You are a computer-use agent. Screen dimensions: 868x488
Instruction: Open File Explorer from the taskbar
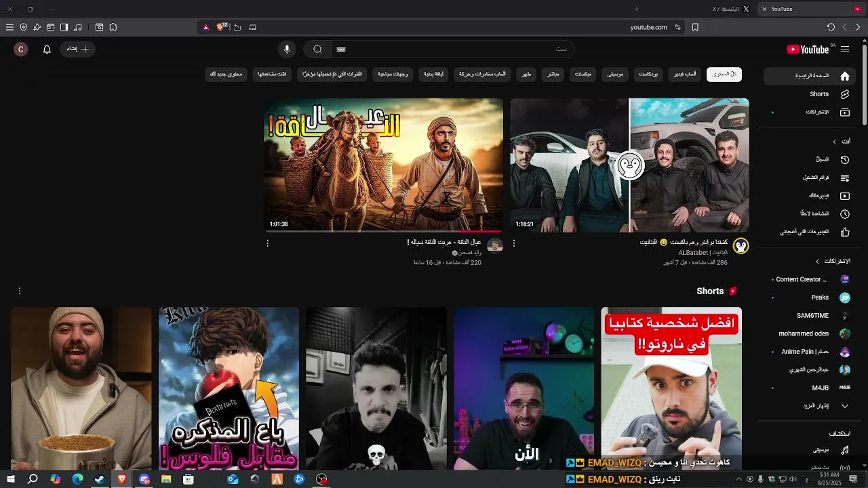pos(166,479)
